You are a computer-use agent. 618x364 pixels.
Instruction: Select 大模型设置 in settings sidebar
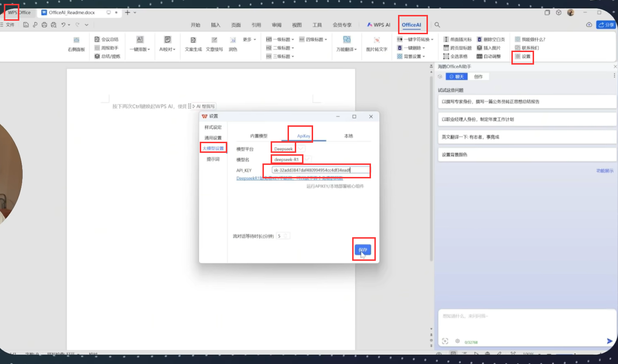[x=213, y=148]
